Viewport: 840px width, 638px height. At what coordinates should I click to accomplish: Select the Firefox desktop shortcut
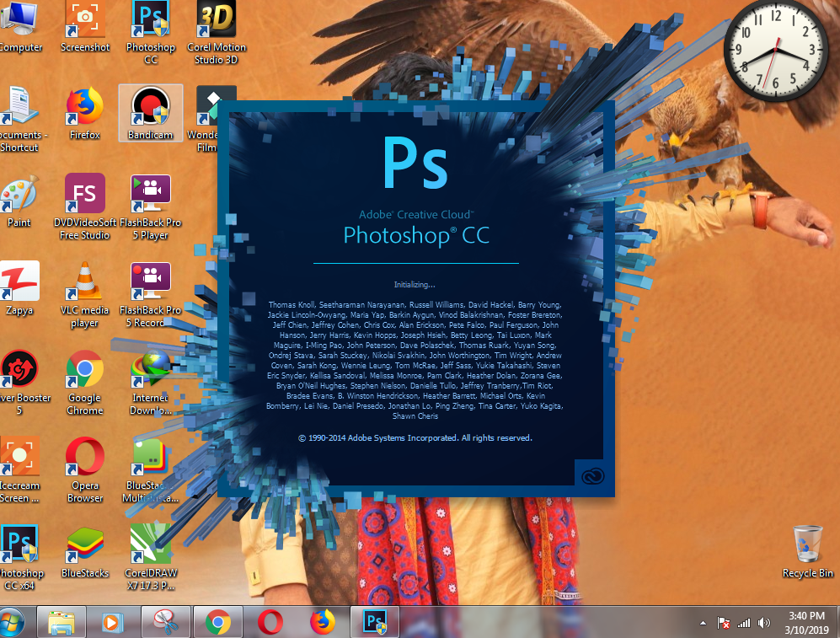click(84, 114)
